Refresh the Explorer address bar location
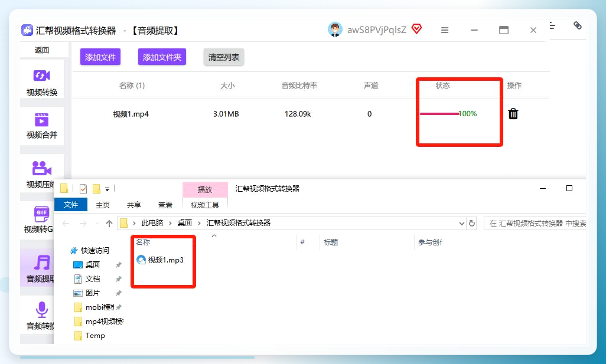Screen dimensions: 606x364 [472, 223]
